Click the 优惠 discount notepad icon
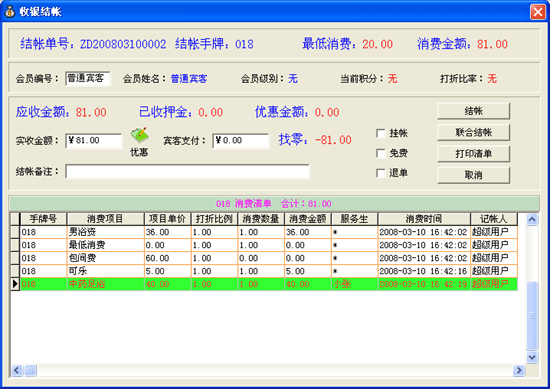 [140, 135]
